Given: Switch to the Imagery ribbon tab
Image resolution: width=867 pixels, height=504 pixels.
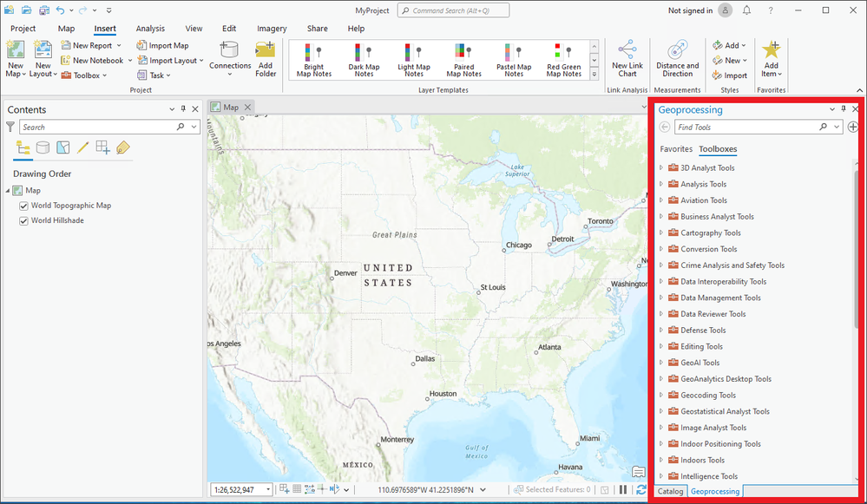Looking at the screenshot, I should pos(272,28).
